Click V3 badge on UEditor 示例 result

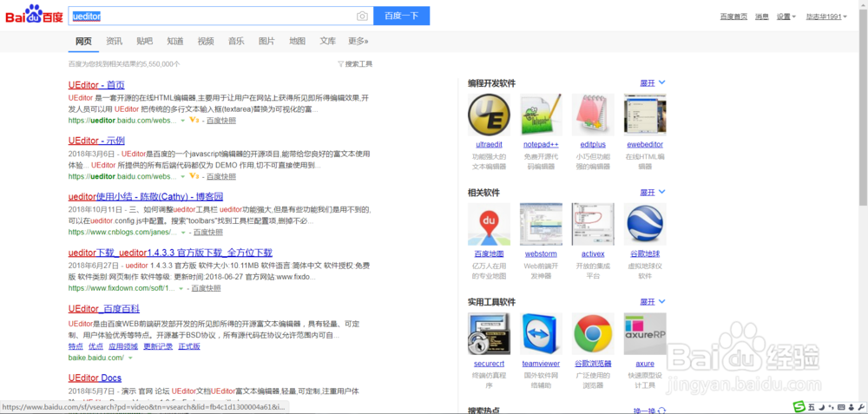point(194,176)
